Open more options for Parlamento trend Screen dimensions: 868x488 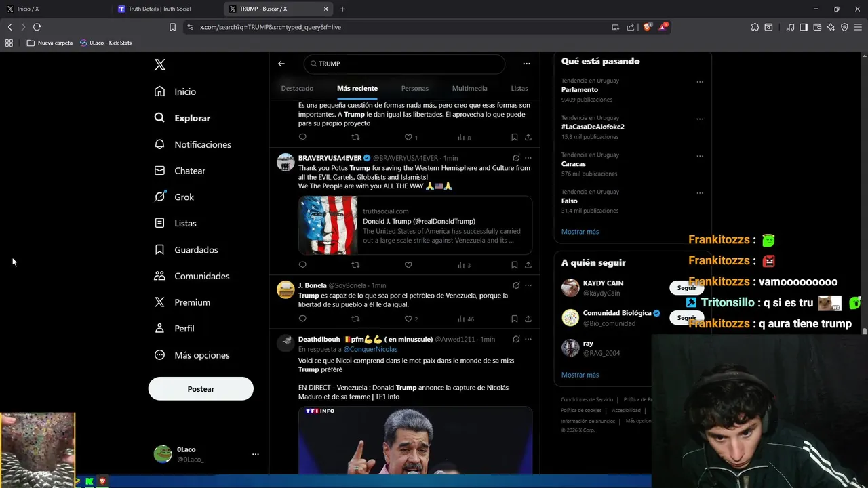tap(700, 82)
